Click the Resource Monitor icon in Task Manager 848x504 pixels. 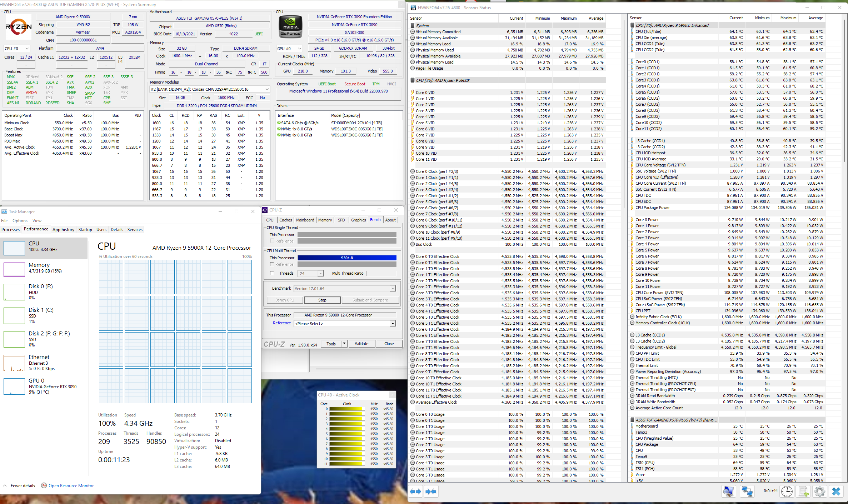pos(44,485)
